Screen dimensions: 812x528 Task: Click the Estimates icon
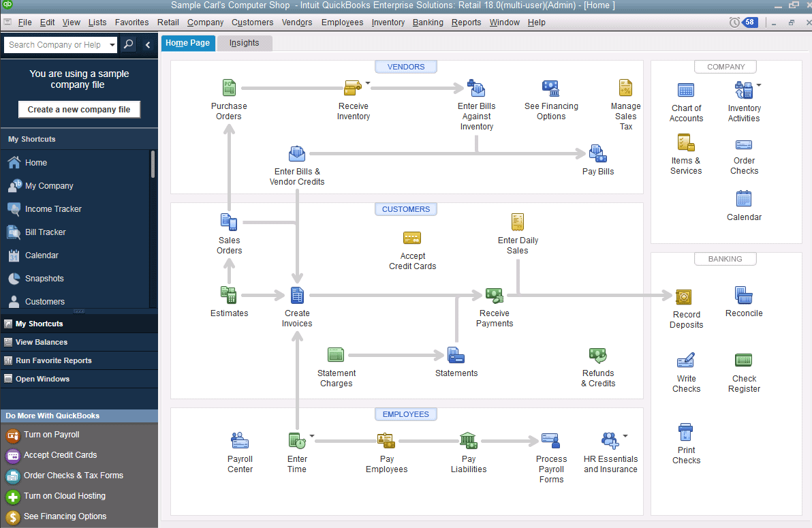[x=229, y=295]
